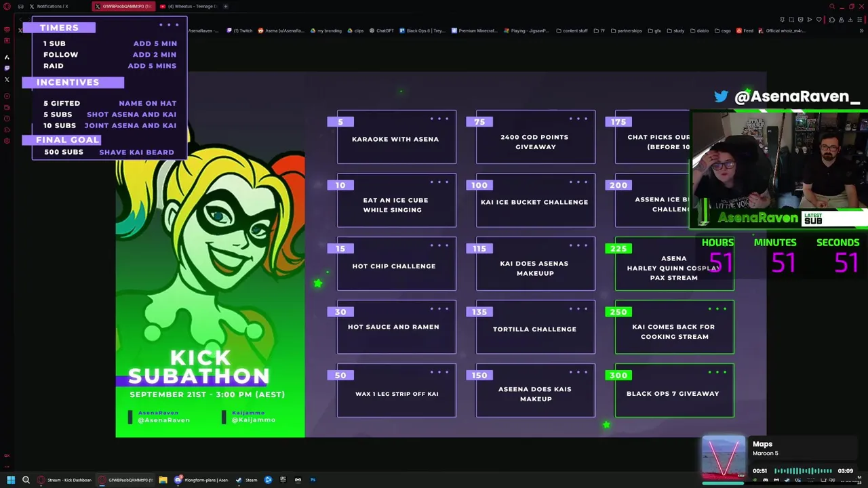The height and width of the screenshot is (488, 868).
Task: Open the Premium Minecraft bookmark
Action: coord(475,30)
